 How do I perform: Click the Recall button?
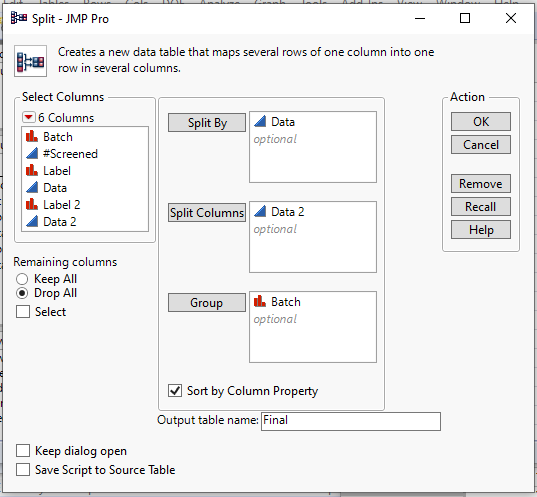(481, 207)
